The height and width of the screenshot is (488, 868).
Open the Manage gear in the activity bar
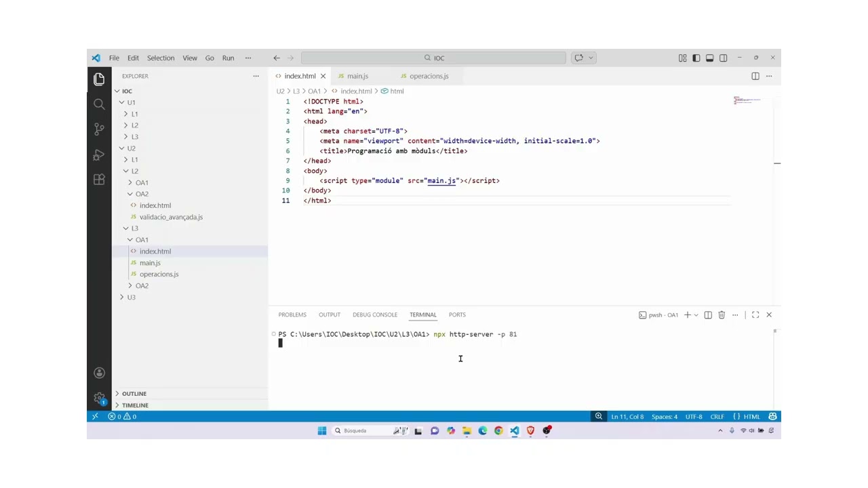tap(99, 398)
